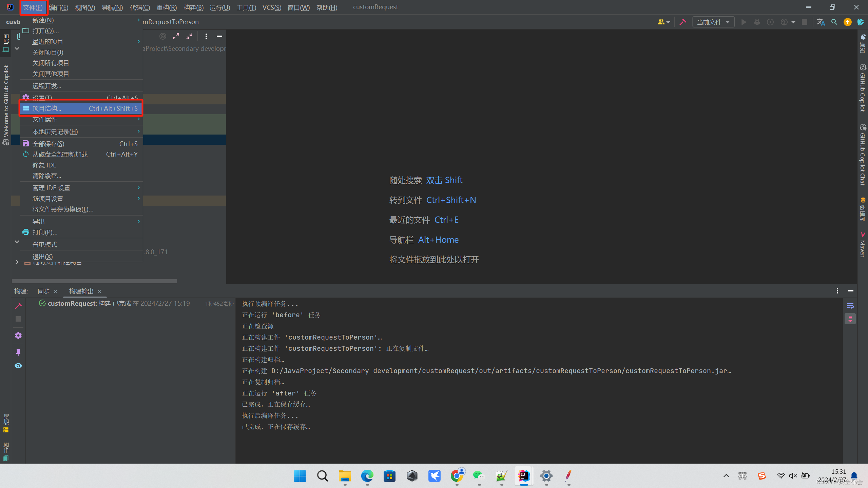Open the Bookmarks tool window on the left sidebar
Viewport: 868px width, 488px height.
coord(6,451)
